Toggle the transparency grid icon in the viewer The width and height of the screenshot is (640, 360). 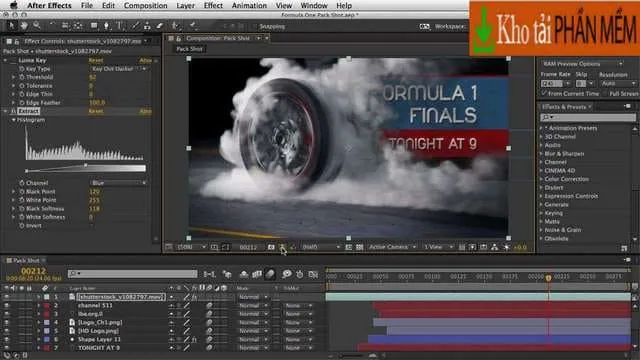click(x=359, y=247)
